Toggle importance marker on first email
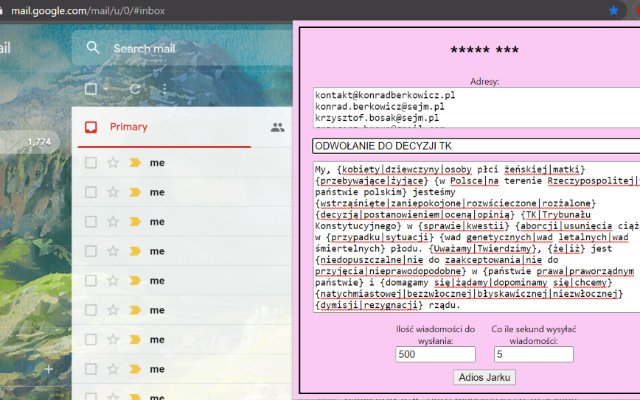Image resolution: width=640 pixels, height=400 pixels. point(135,163)
